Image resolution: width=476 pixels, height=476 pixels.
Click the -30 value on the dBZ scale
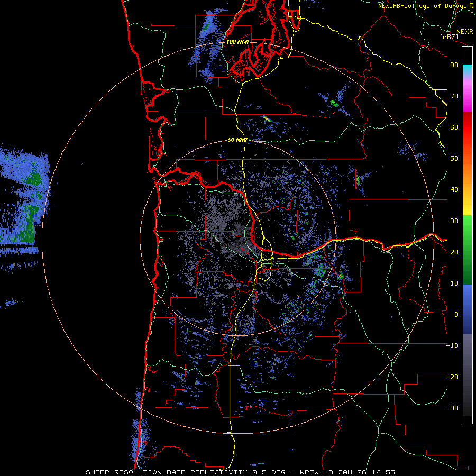[452, 409]
